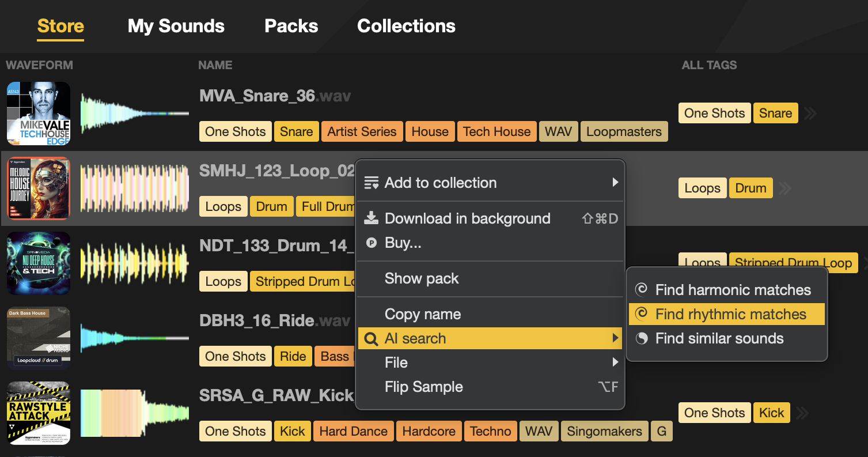868x457 pixels.
Task: Click the Artist Series tag on MVA_Snare_36
Action: click(x=362, y=131)
